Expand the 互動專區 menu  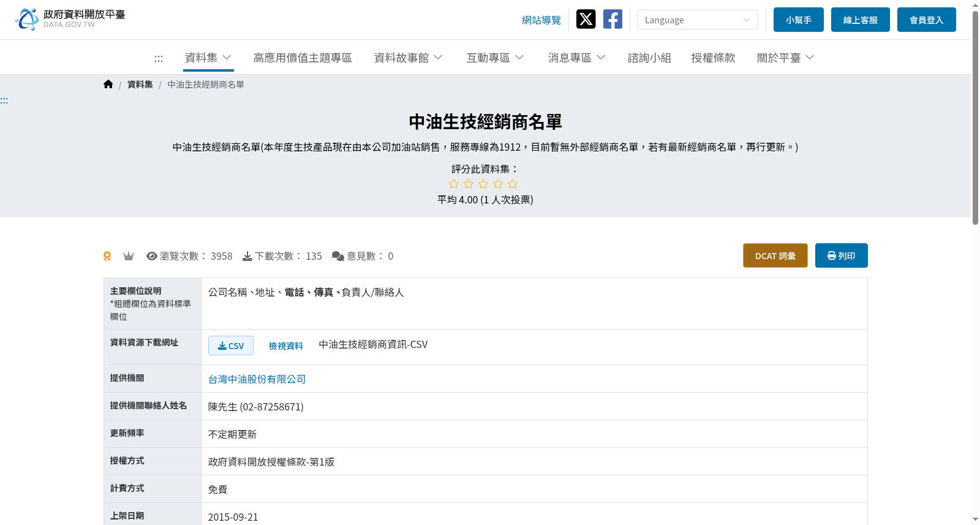coord(496,58)
